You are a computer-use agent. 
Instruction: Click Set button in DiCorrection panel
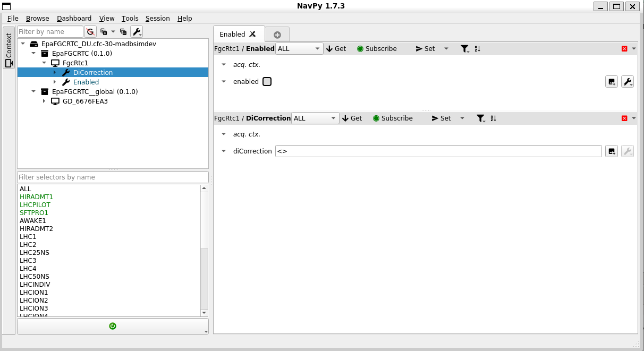pos(441,118)
